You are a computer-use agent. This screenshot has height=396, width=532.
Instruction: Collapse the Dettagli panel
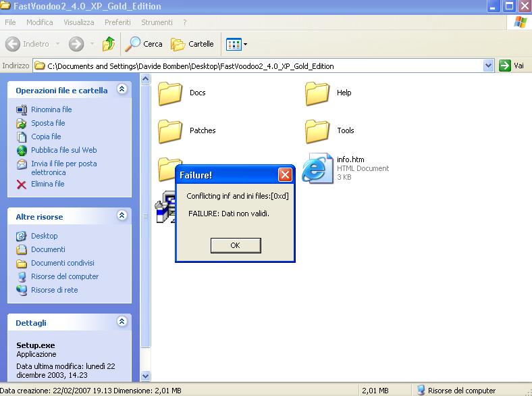[122, 321]
